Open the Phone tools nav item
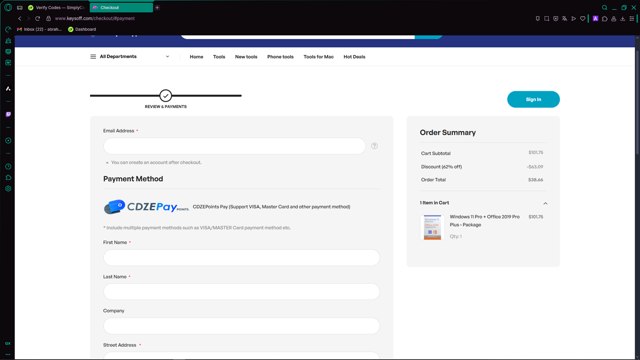 280,57
